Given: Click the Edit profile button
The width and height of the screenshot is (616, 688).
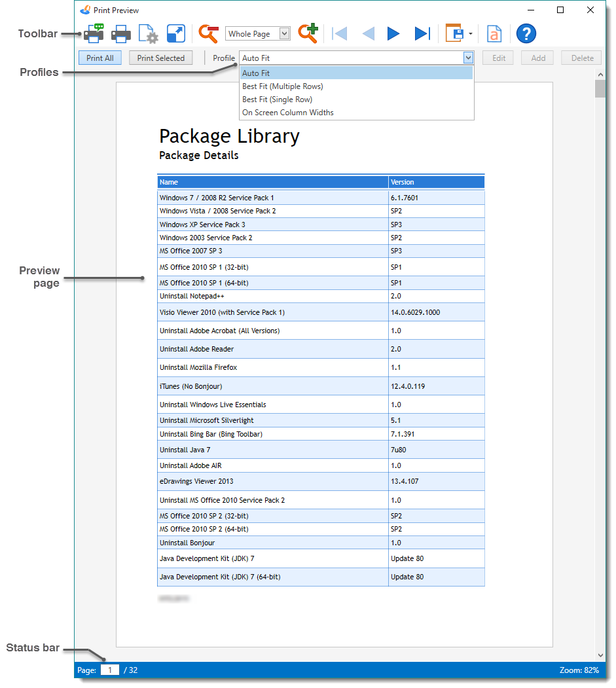Looking at the screenshot, I should (x=498, y=58).
